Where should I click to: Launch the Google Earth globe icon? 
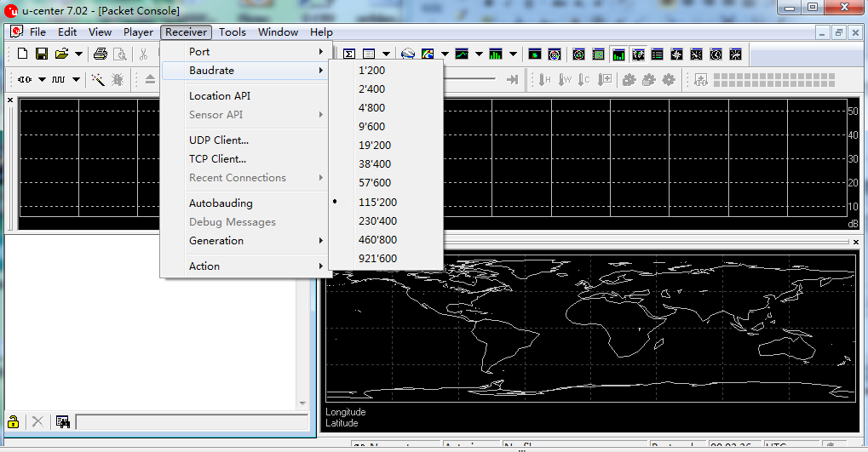(408, 54)
